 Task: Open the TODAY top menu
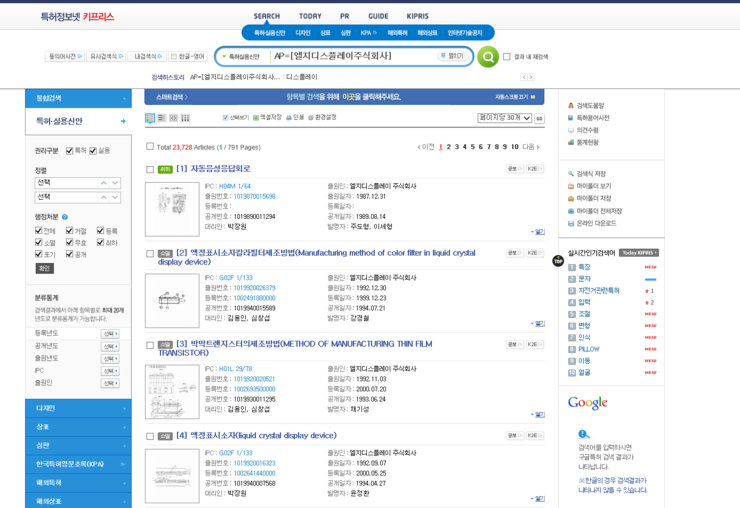pyautogui.click(x=310, y=16)
